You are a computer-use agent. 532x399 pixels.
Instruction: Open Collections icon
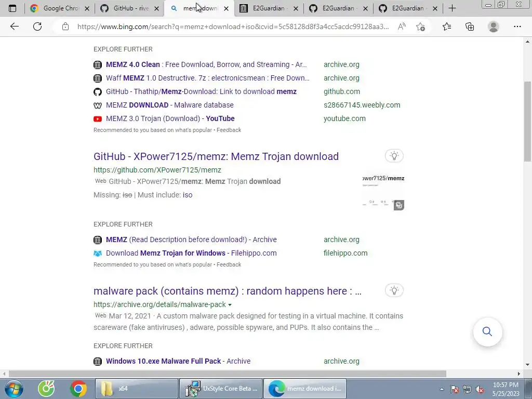(x=470, y=26)
